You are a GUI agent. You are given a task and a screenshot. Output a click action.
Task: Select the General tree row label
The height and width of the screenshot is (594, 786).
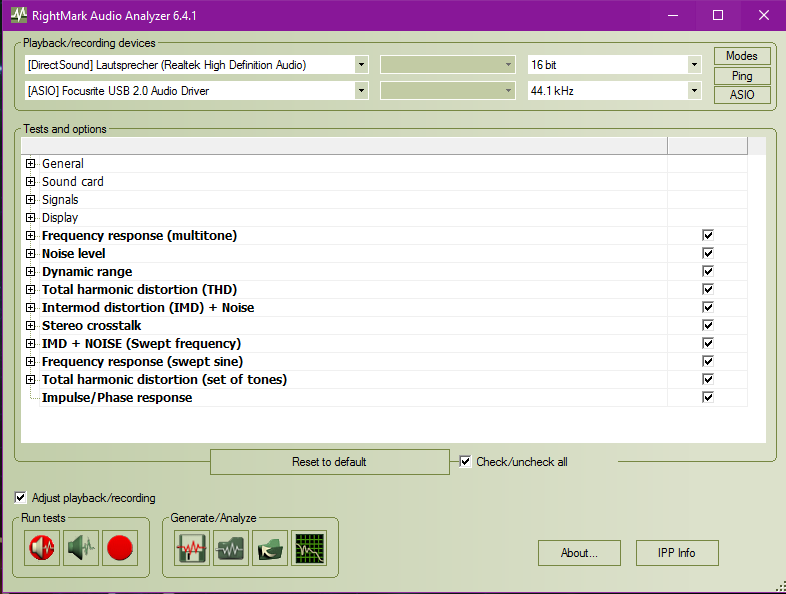point(63,163)
